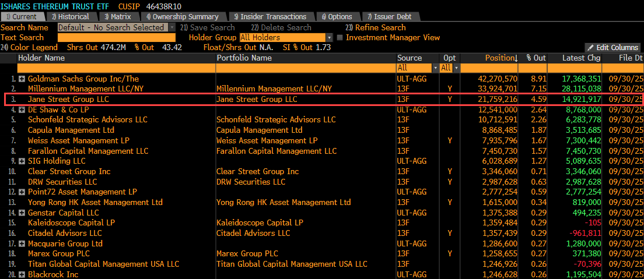Click the Save Search button

point(208,27)
